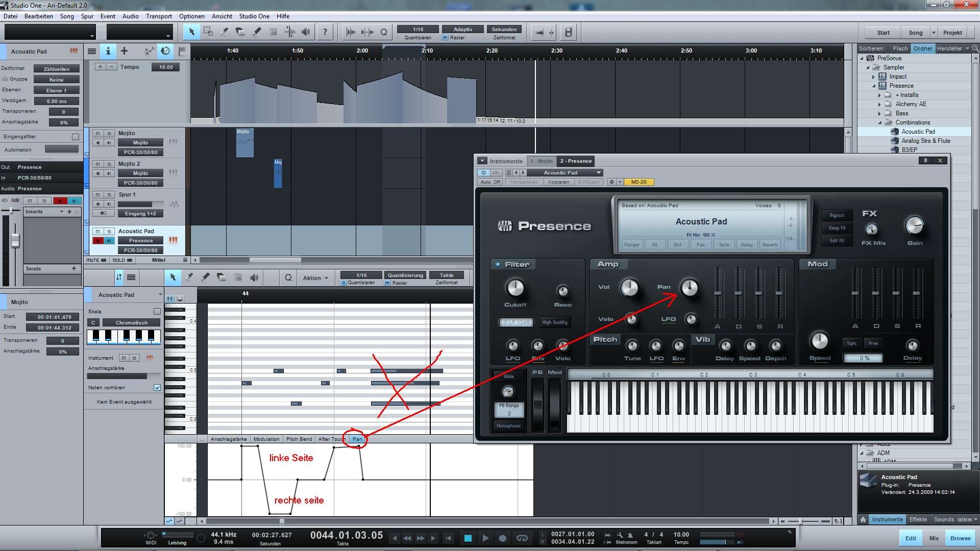The image size is (980, 551).
Task: Toggle Bypass in Presence FX section
Action: (x=837, y=215)
